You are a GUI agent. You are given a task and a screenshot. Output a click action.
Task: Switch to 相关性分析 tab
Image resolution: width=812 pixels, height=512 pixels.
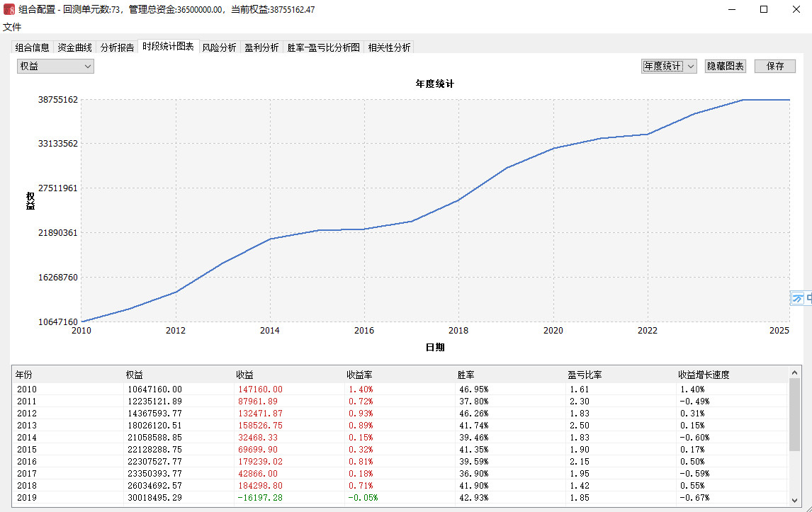pyautogui.click(x=389, y=47)
